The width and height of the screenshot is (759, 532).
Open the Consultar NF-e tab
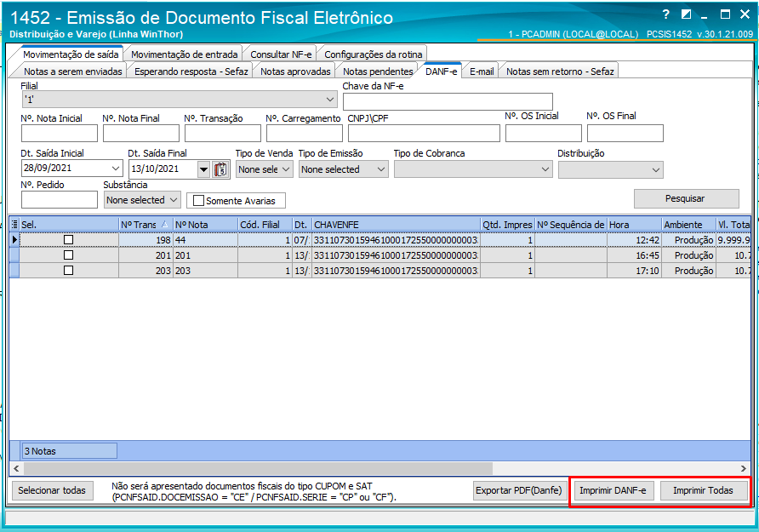pos(281,54)
